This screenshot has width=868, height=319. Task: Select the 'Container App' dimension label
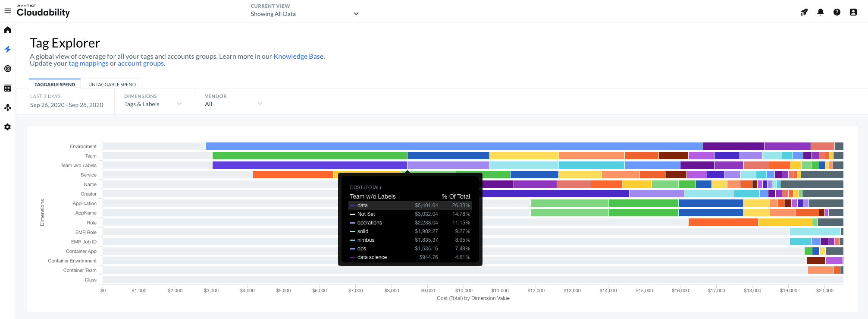(x=81, y=251)
